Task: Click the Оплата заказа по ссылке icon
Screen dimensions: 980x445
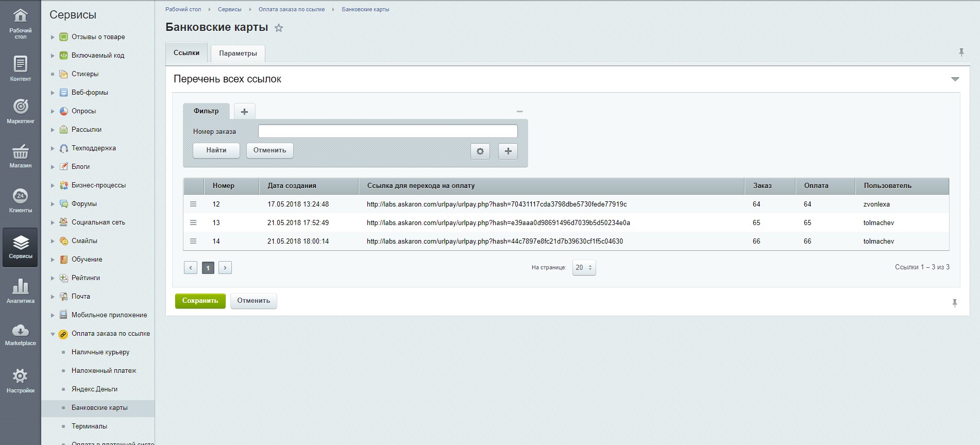Action: [x=63, y=334]
